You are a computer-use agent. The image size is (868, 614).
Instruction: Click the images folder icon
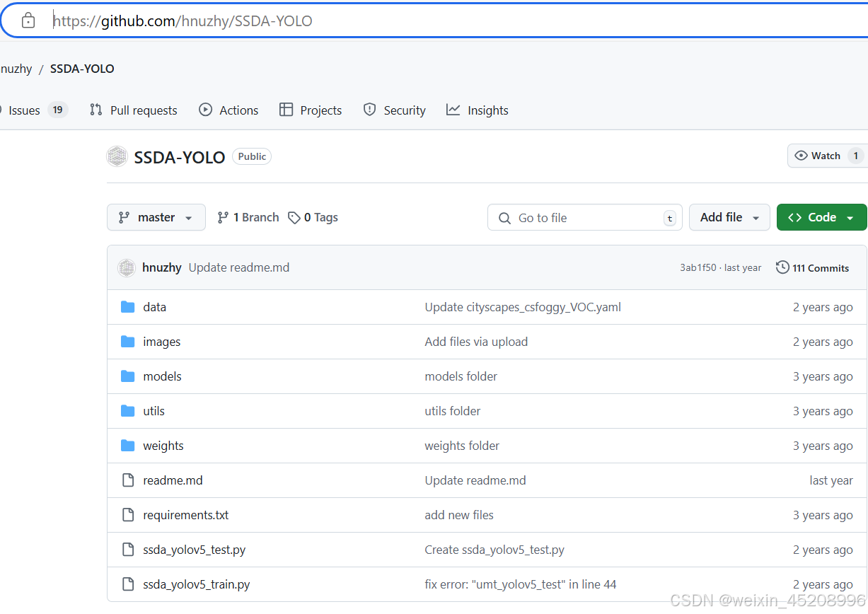pyautogui.click(x=127, y=342)
